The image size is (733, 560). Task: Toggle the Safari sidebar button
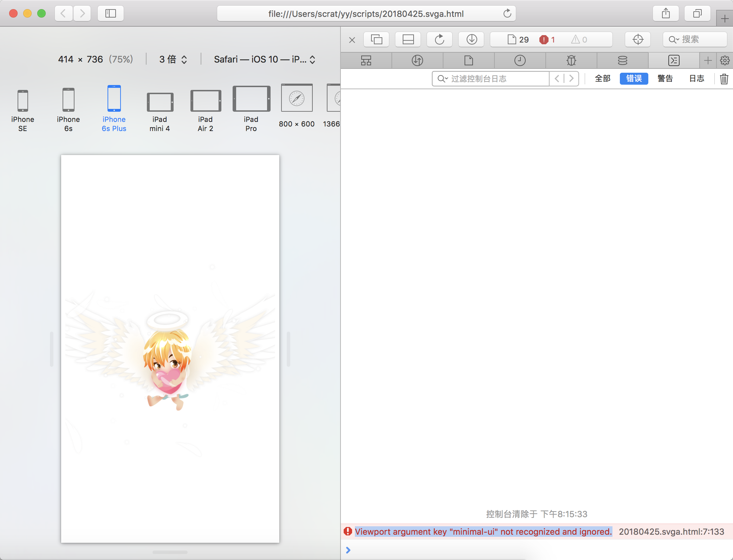(111, 13)
